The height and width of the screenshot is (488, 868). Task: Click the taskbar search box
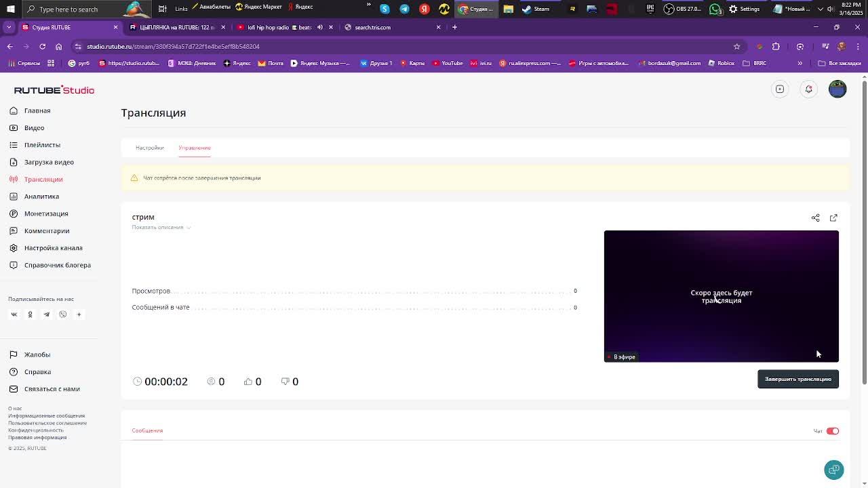point(88,9)
